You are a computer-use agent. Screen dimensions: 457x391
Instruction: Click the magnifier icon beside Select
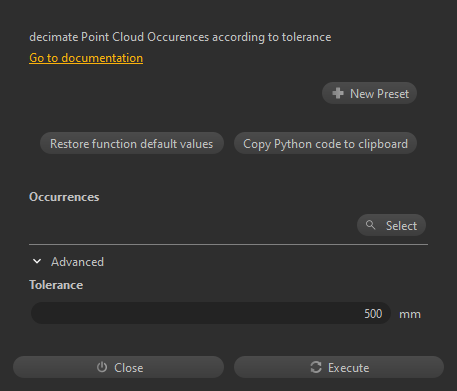pyautogui.click(x=370, y=225)
